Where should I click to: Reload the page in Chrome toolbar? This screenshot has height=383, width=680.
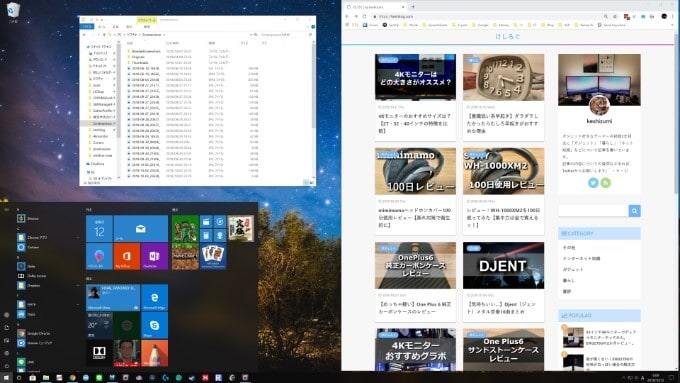(x=364, y=16)
